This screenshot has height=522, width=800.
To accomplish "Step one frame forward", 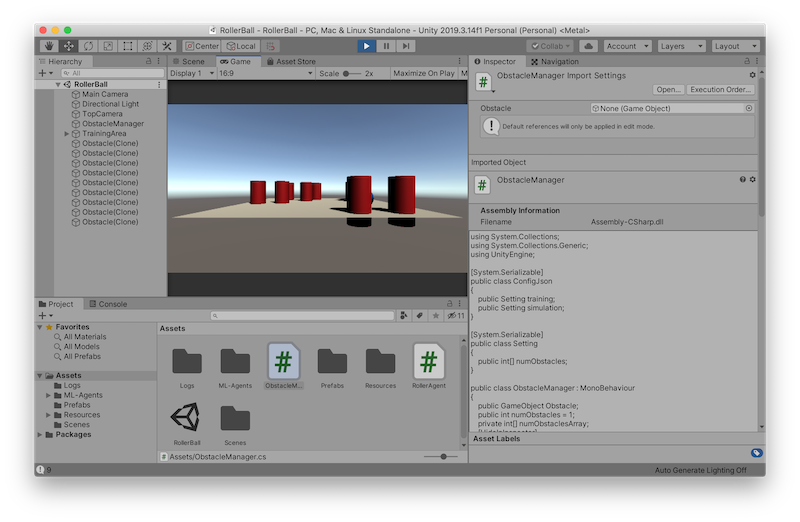I will pos(406,46).
